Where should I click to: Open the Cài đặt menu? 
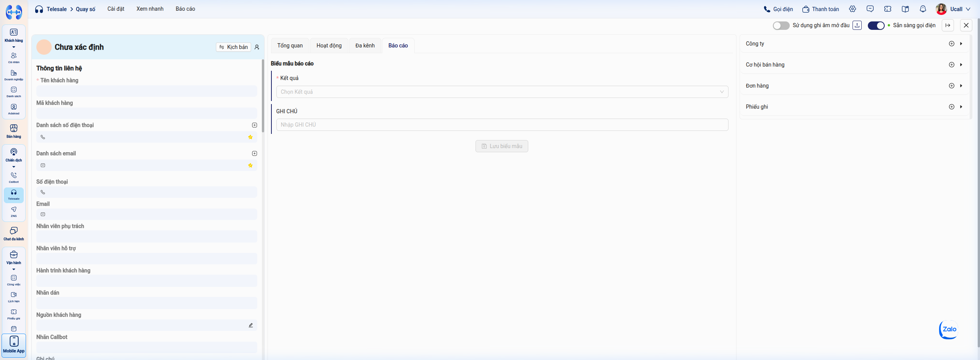(x=116, y=9)
